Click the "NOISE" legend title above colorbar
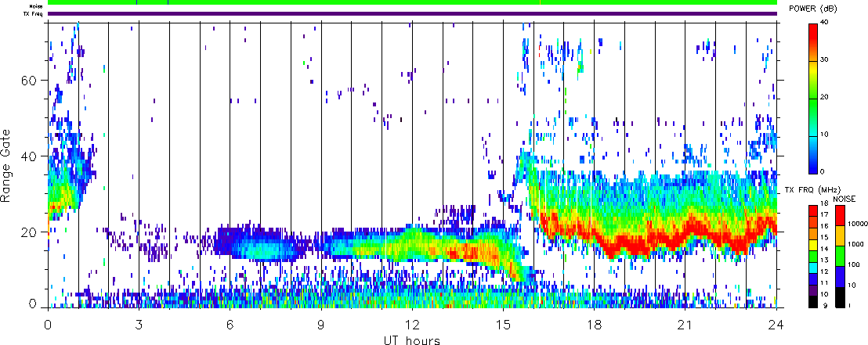868x345 pixels. coord(844,199)
